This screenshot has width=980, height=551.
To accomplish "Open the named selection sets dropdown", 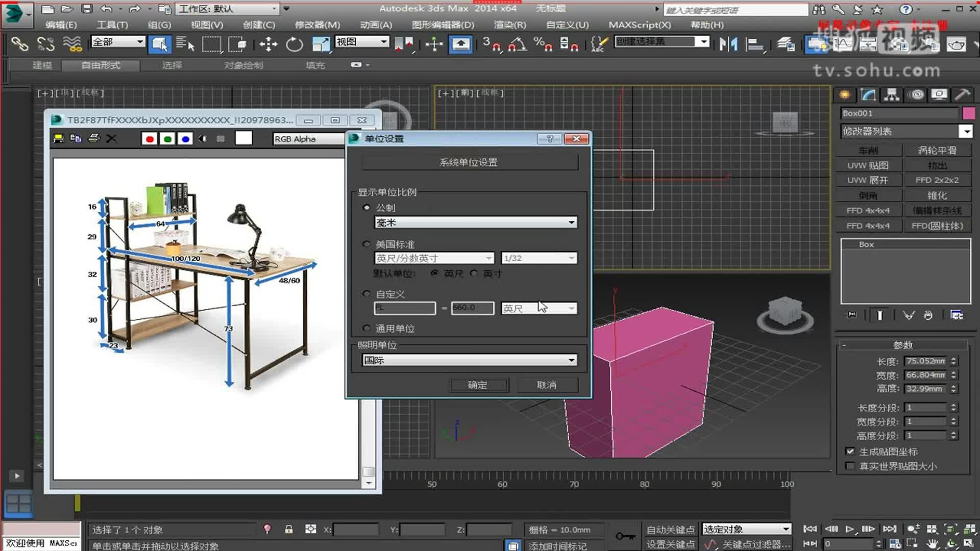I will [x=662, y=42].
